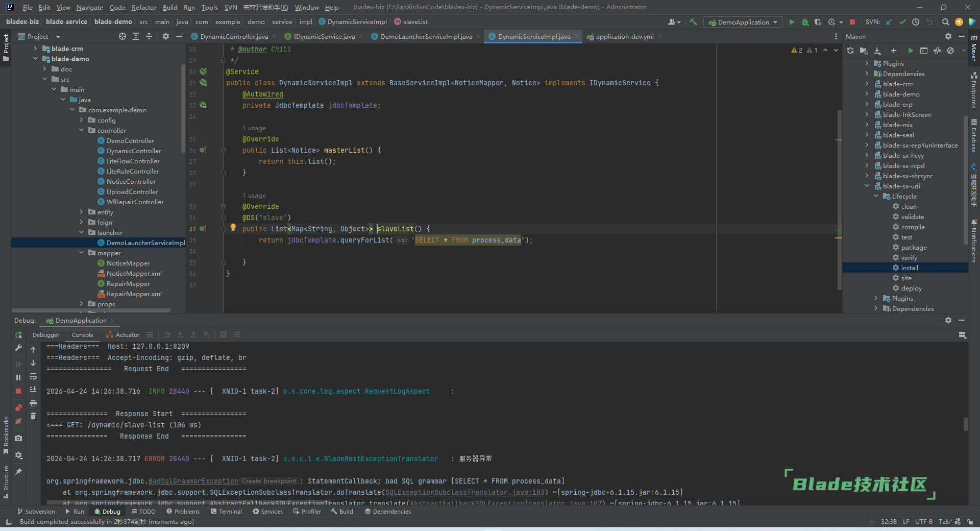Viewport: 980px width, 531px height.
Task: Stop the running DemoApplication from the main toolbar
Action: click(852, 22)
